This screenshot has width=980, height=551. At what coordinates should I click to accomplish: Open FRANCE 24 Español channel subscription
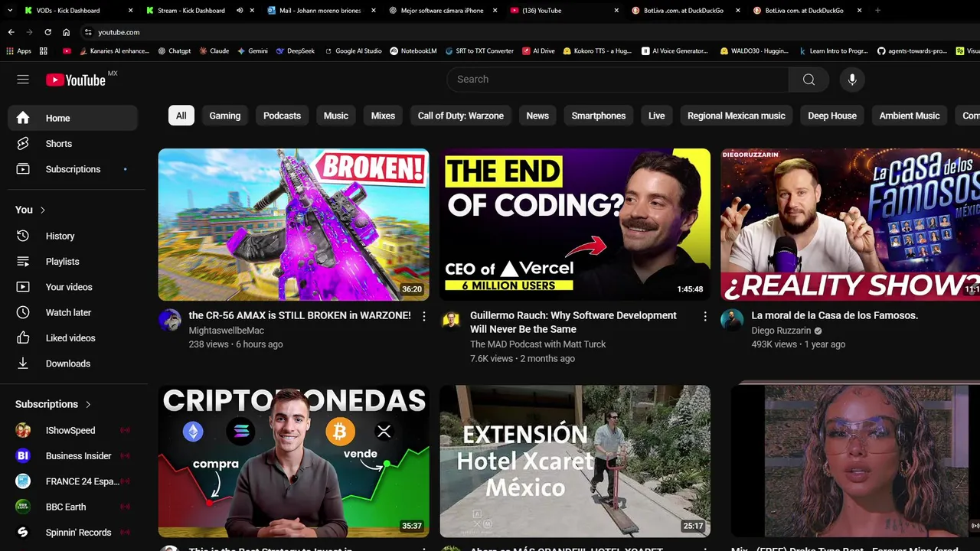tap(73, 481)
